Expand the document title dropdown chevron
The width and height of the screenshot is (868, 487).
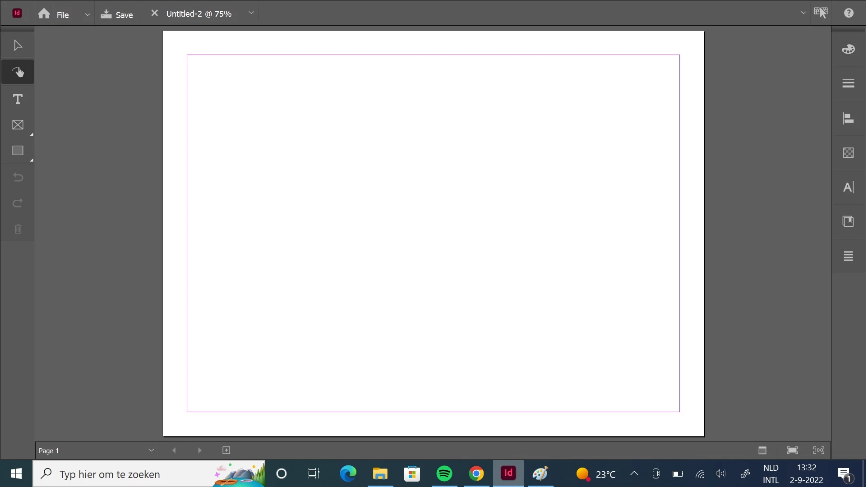tap(252, 13)
